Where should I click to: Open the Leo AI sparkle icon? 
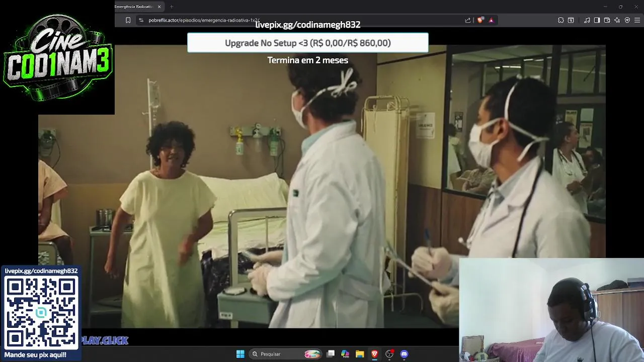point(617,20)
